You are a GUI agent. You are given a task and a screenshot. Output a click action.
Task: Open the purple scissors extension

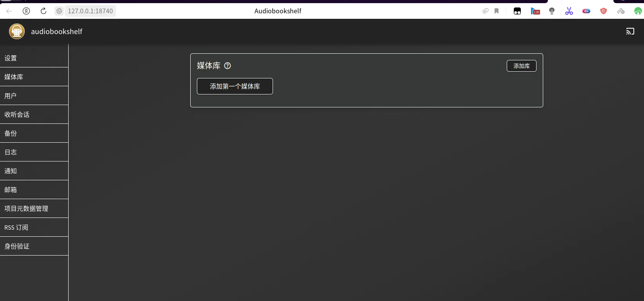tap(569, 11)
